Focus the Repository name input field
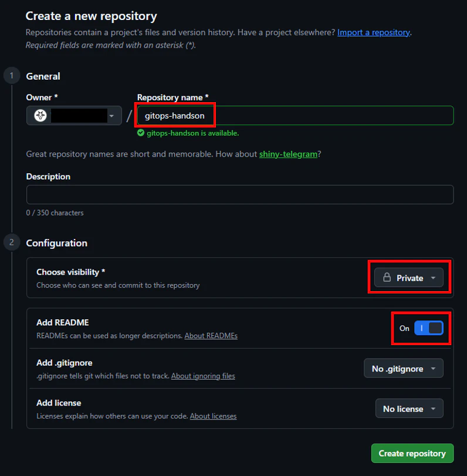This screenshot has width=467, height=476. click(x=295, y=116)
